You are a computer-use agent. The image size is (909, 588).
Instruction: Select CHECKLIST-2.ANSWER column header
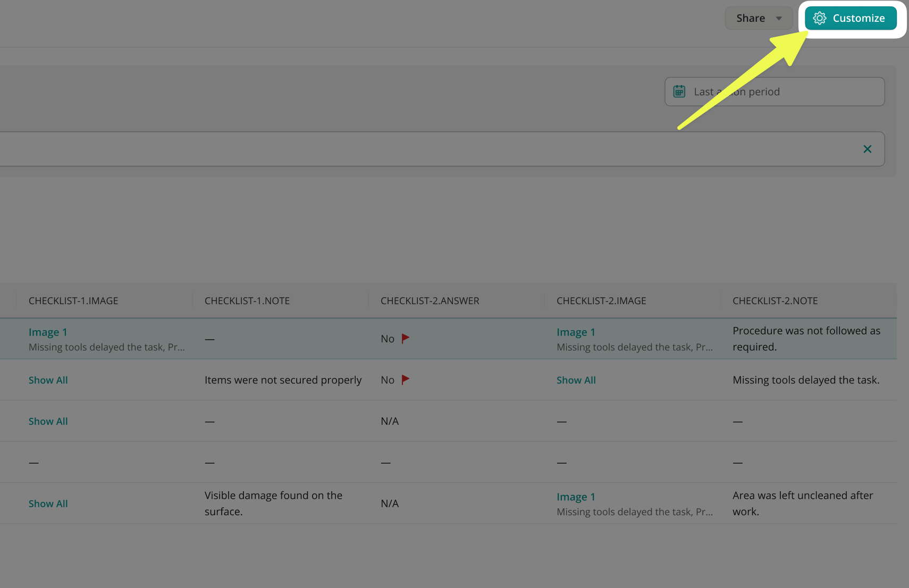pos(430,301)
